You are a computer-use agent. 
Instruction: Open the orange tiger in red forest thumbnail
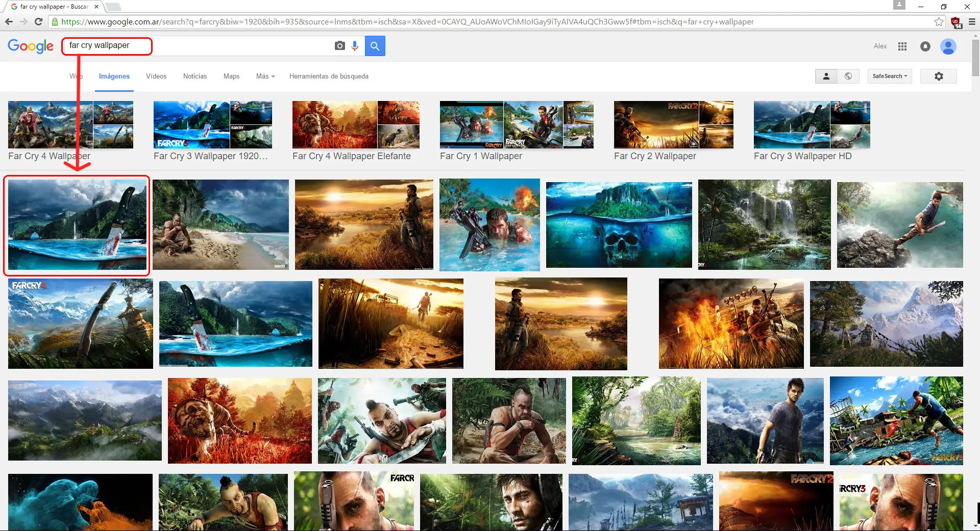240,421
